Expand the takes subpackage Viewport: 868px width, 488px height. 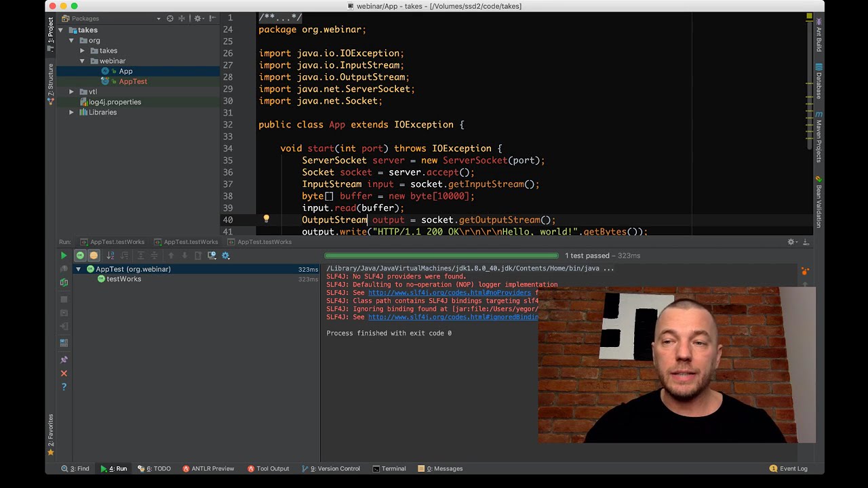pyautogui.click(x=82, y=51)
